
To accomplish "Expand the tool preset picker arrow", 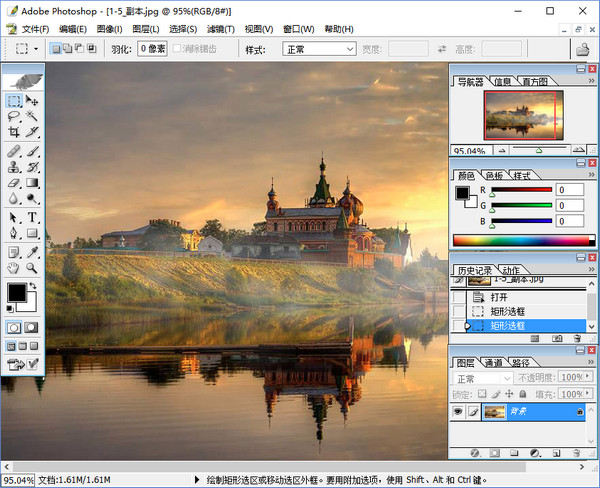I will click(x=37, y=48).
